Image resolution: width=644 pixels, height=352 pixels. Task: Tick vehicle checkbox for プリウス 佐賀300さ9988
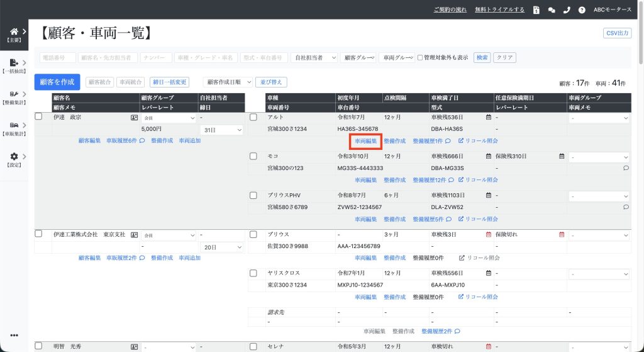pyautogui.click(x=253, y=234)
